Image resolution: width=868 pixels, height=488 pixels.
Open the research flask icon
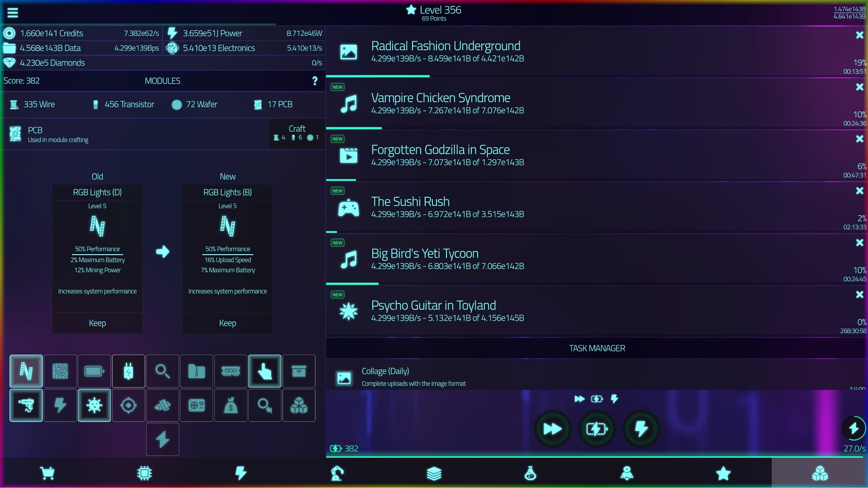(x=530, y=473)
